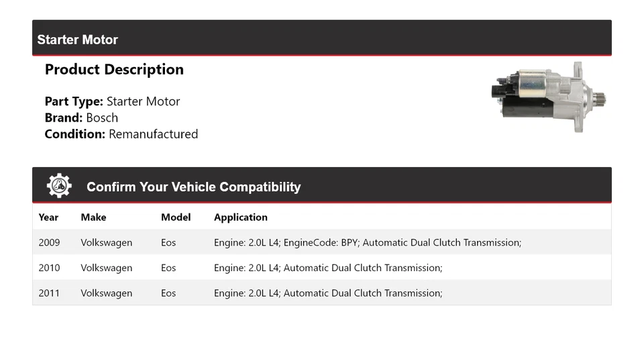Click the Part Type: Starter Motor line
644x347 pixels.
pyautogui.click(x=112, y=101)
